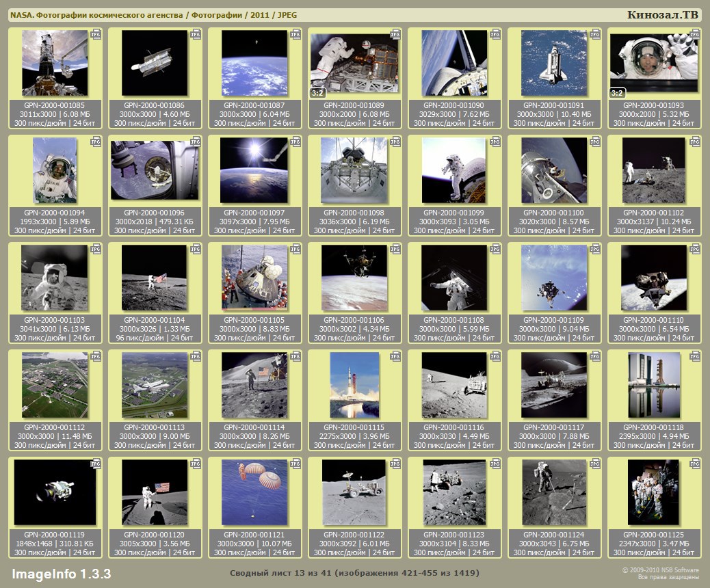The width and height of the screenshot is (710, 588).
Task: Click the 3:2 ratio badge on GPN-2000-001093
Action: click(x=617, y=92)
